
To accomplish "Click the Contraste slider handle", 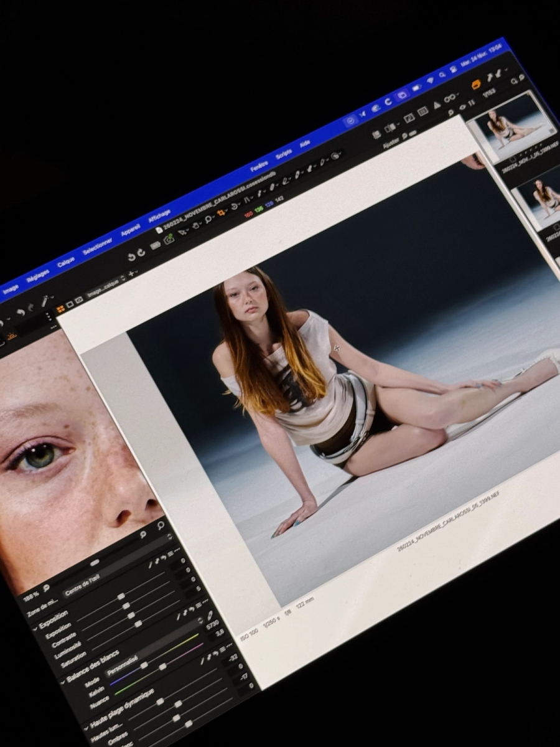I will 126,605.
